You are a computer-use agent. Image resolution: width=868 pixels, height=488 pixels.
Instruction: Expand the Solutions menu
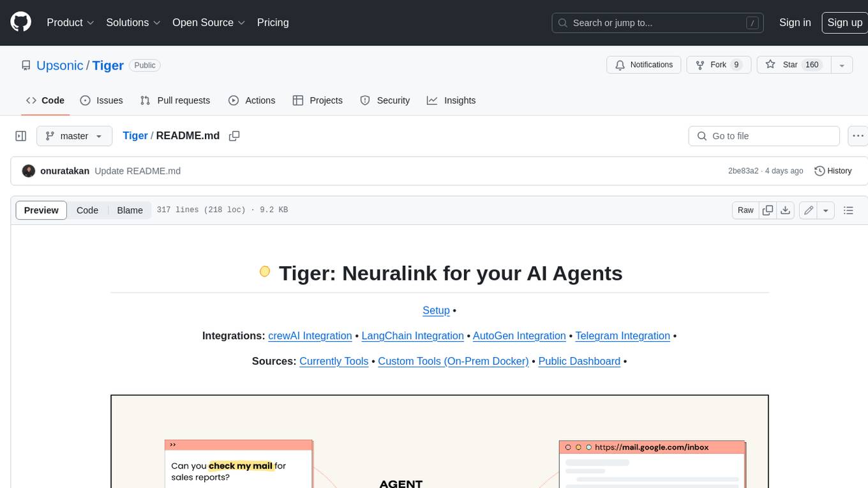click(133, 22)
